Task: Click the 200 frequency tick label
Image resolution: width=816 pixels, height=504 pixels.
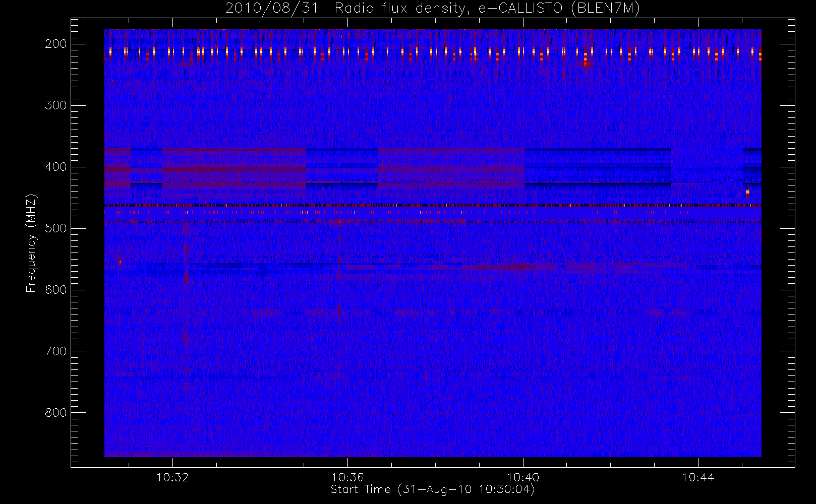Action: pos(56,44)
